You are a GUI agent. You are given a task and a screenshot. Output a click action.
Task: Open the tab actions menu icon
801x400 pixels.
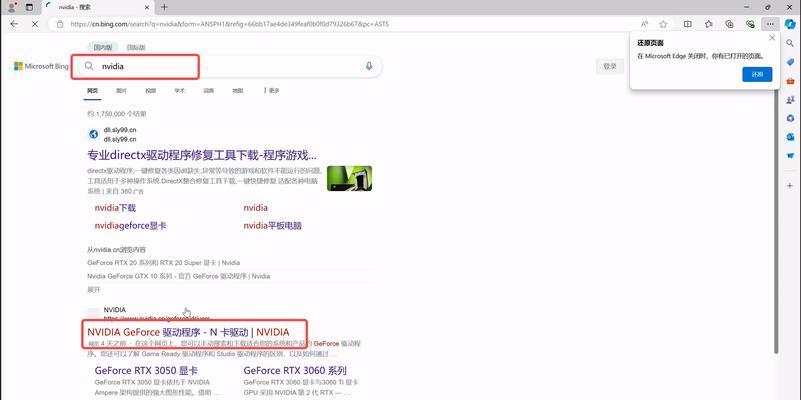click(x=29, y=7)
